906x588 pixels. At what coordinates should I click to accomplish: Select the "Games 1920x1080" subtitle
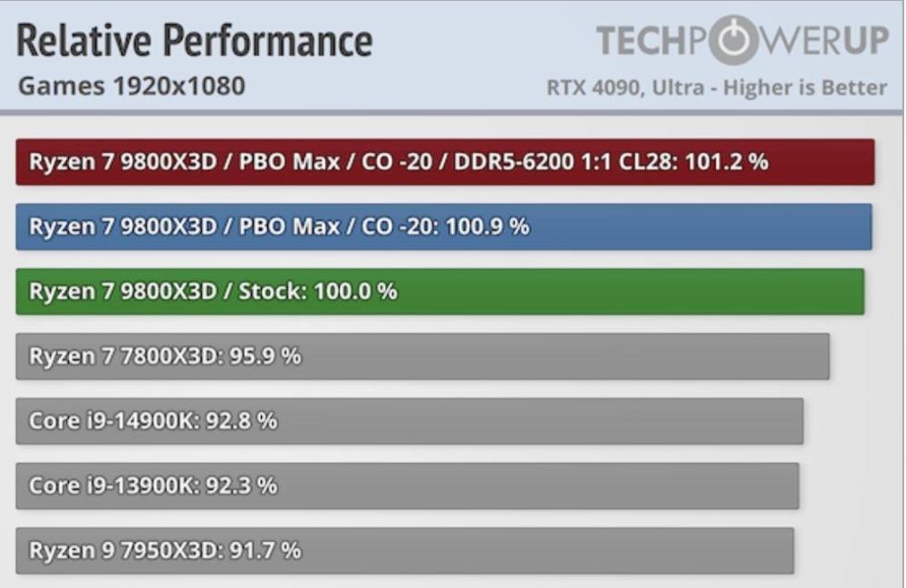coord(131,87)
